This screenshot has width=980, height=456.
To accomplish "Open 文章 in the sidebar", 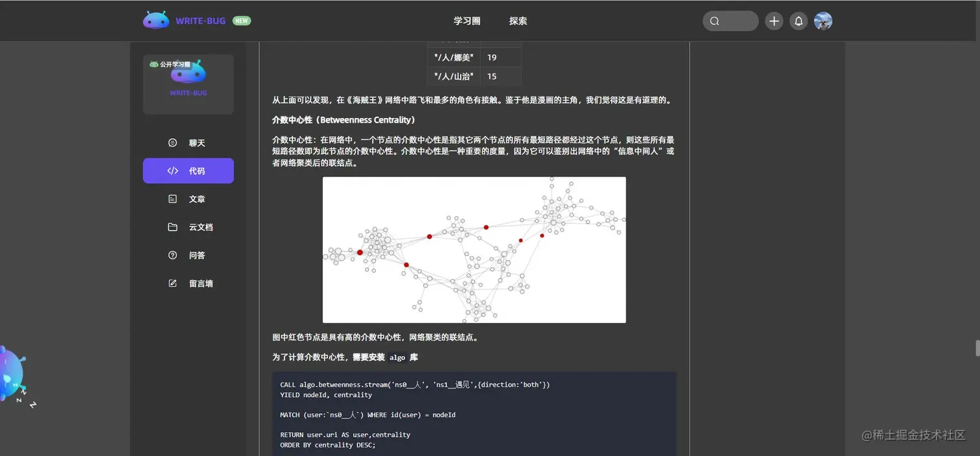I will pyautogui.click(x=188, y=199).
